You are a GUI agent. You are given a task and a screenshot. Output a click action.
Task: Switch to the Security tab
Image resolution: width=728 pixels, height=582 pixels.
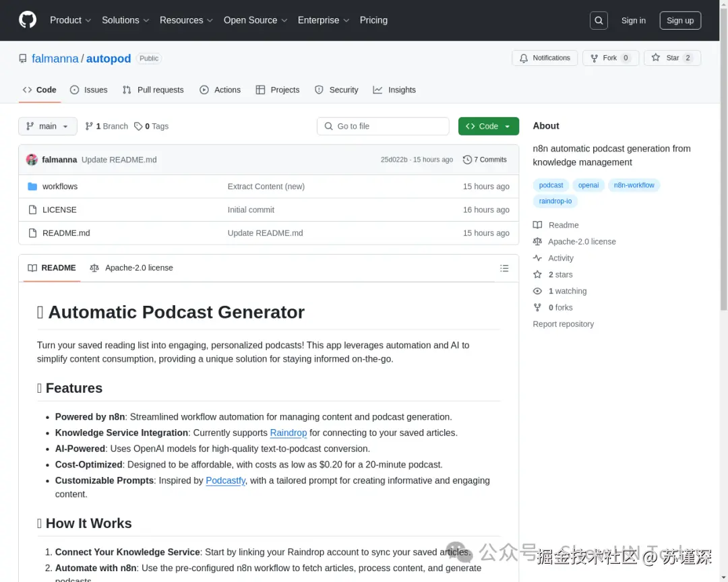pyautogui.click(x=336, y=90)
